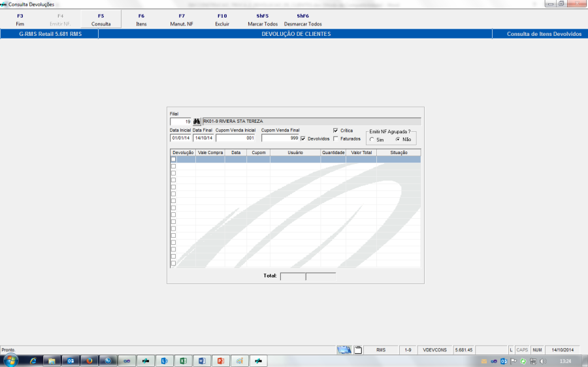Click the blue infinity-loop taskbar button
The height and width of the screenshot is (367, 588).
[127, 361]
